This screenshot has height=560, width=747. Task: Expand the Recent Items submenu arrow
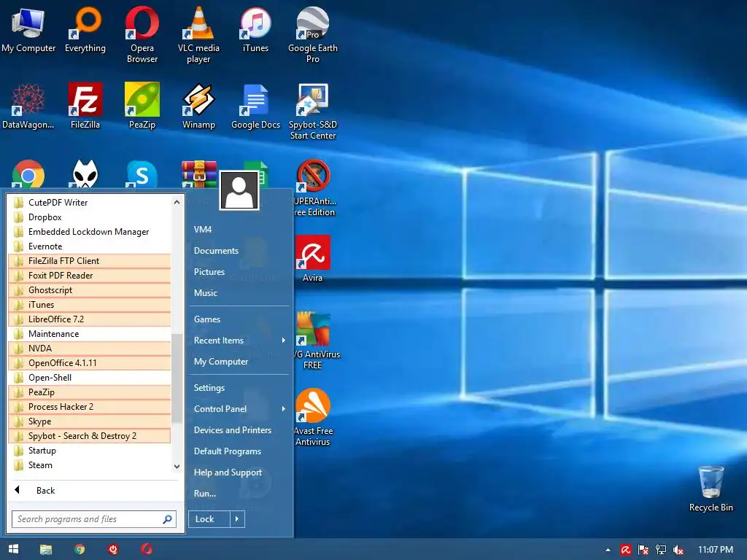[284, 340]
